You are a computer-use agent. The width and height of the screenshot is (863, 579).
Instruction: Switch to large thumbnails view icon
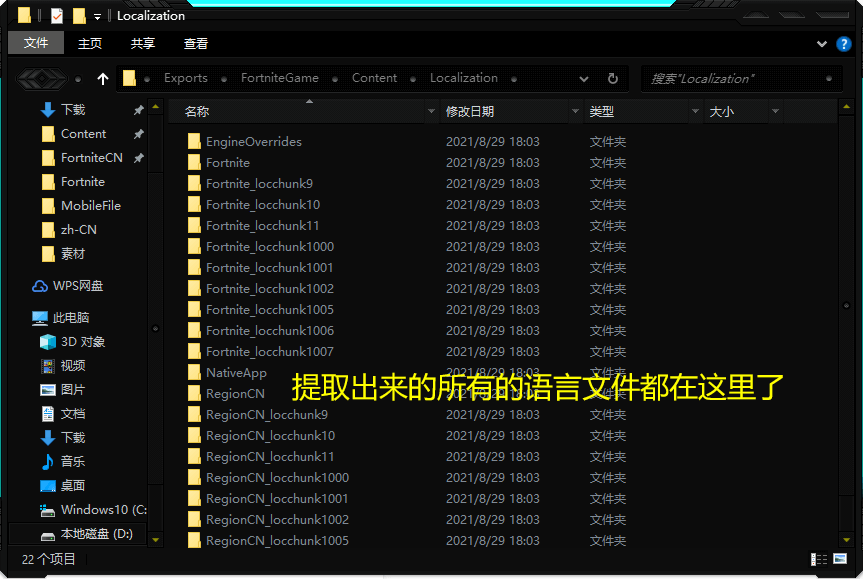point(840,559)
